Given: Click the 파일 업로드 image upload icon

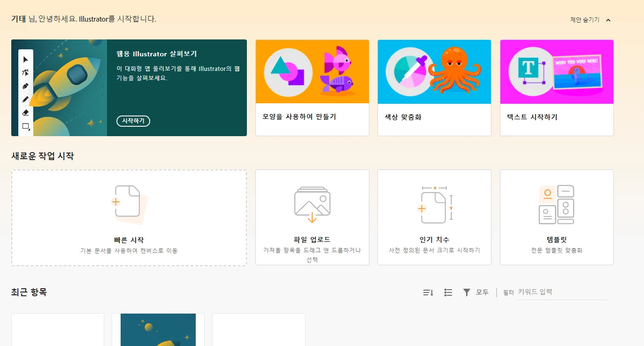Looking at the screenshot, I should (x=312, y=205).
